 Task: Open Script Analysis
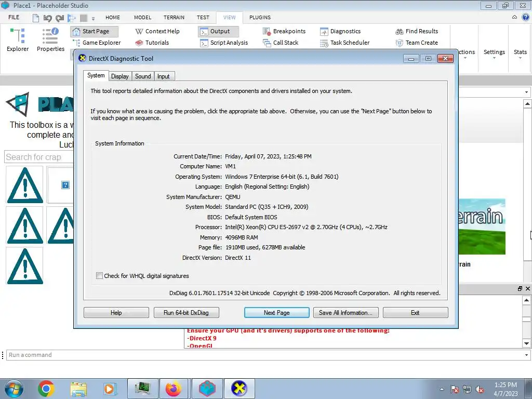(224, 43)
